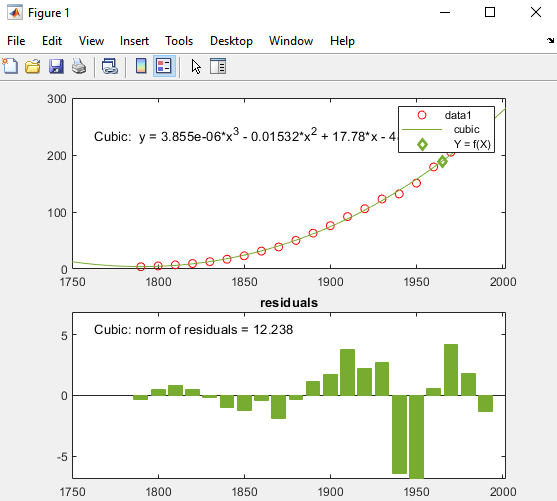Click the red data circle at 1950
Viewport: 557px width, 501px height.
[416, 183]
